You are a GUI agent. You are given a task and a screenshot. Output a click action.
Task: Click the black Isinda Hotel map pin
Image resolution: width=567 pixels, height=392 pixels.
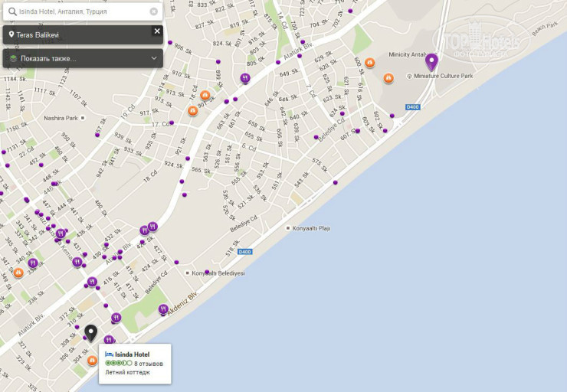(91, 333)
